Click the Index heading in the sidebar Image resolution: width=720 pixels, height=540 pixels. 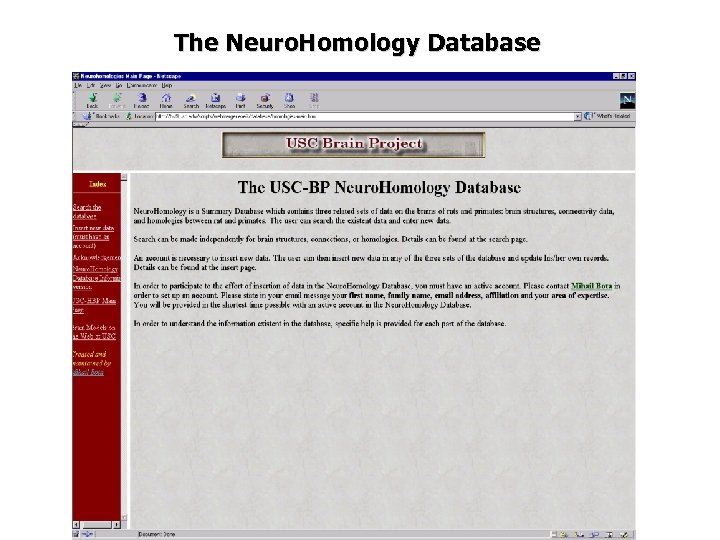click(97, 184)
